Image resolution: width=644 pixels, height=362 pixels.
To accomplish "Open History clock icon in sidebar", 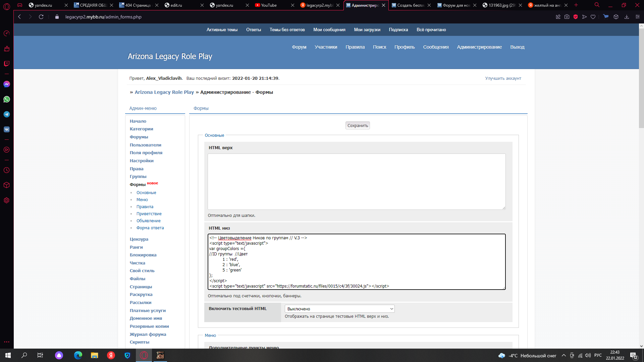I will tap(7, 170).
